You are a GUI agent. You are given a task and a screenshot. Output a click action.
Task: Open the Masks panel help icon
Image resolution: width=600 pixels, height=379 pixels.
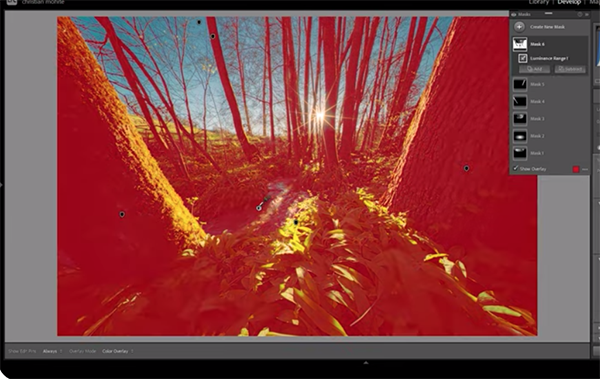click(x=580, y=15)
